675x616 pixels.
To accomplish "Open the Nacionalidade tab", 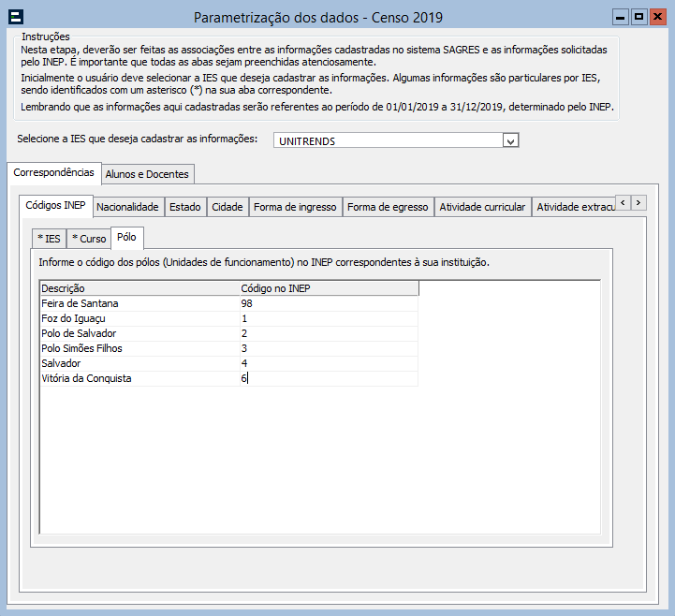I will point(127,207).
